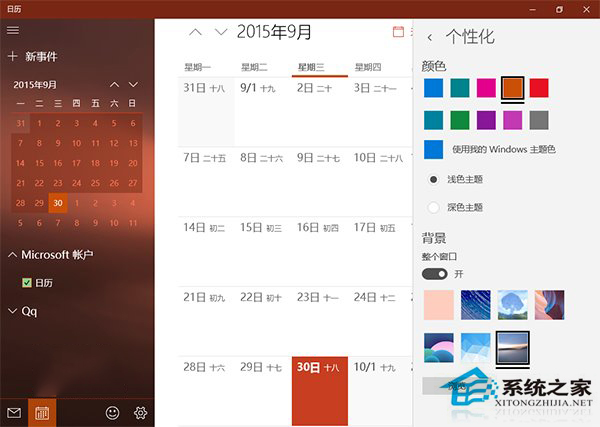Use my Windows theme color swatch
Screen dimensions: 600x427
(x=434, y=149)
